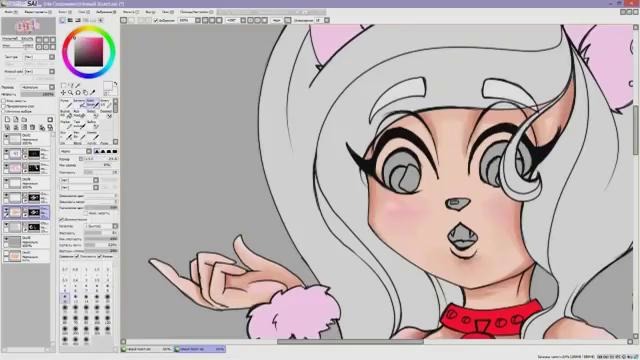Screen dimensions: 640x360
Task: Create a new normal layer
Action: click(x=7, y=120)
